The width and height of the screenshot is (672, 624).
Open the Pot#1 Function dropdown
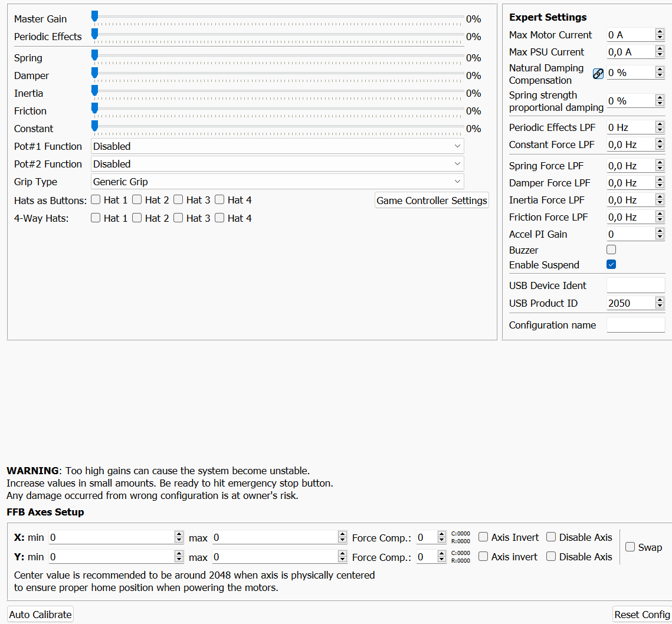click(x=277, y=146)
